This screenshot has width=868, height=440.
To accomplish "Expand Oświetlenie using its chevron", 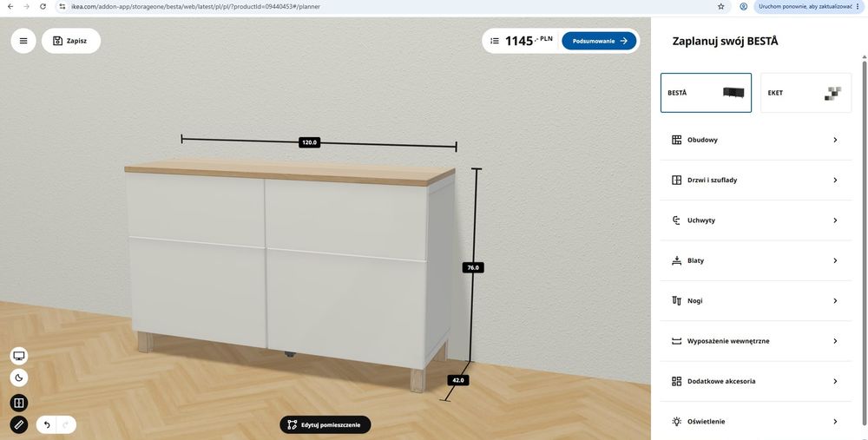I will (835, 422).
